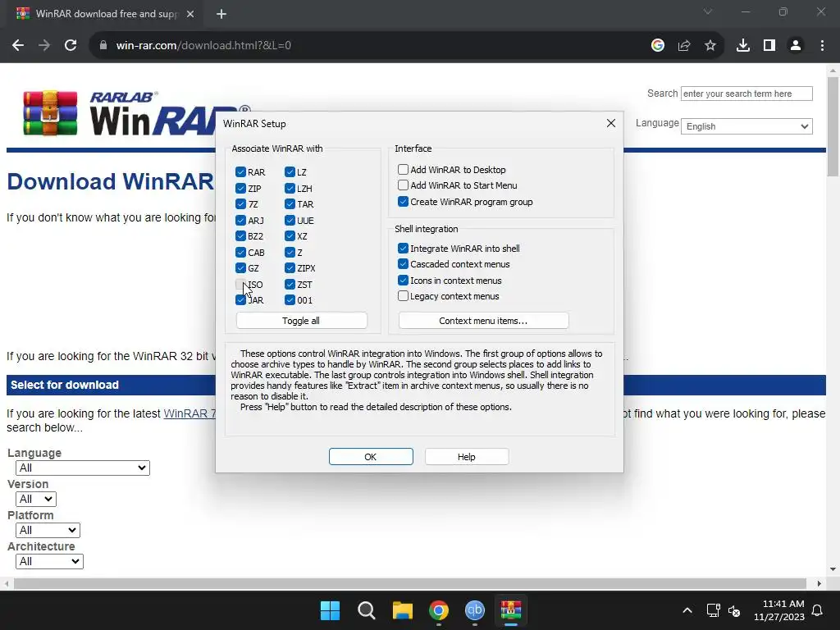Click the vertical page scrollbar thumb
Screen dimensions: 840x630
tap(833, 126)
